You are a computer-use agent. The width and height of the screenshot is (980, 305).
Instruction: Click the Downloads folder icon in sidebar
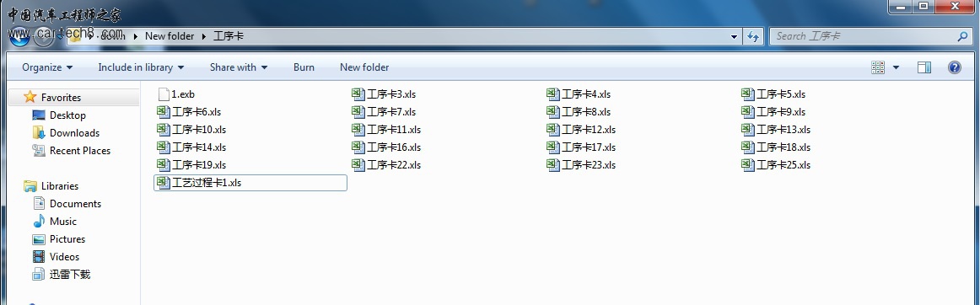pos(39,132)
